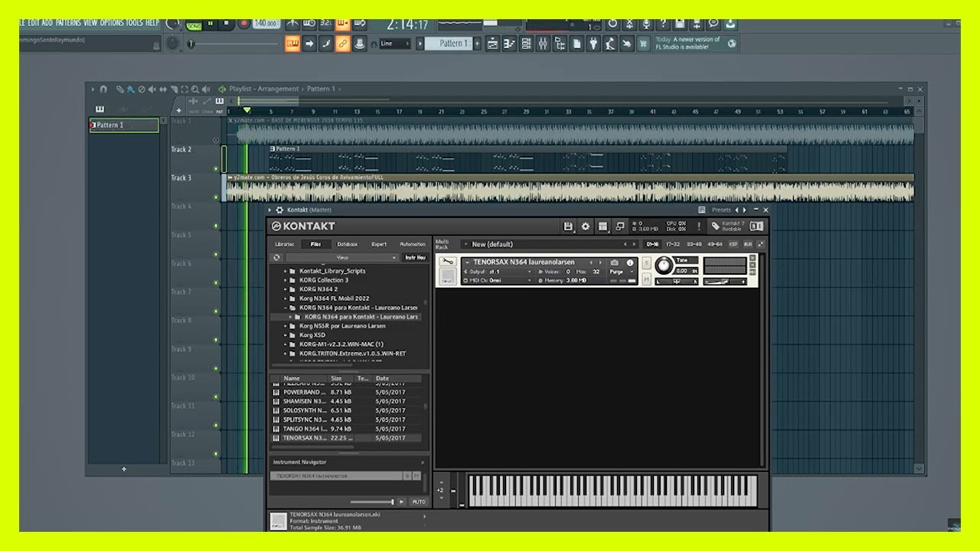Screen dimensions: 980x551
Task: Open the shopping cart icon
Action: [x=644, y=44]
